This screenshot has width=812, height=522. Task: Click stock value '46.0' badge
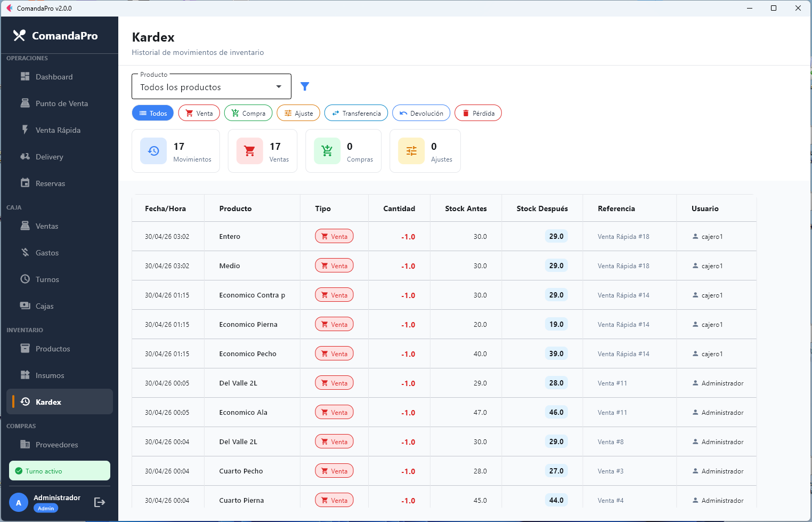pos(556,412)
